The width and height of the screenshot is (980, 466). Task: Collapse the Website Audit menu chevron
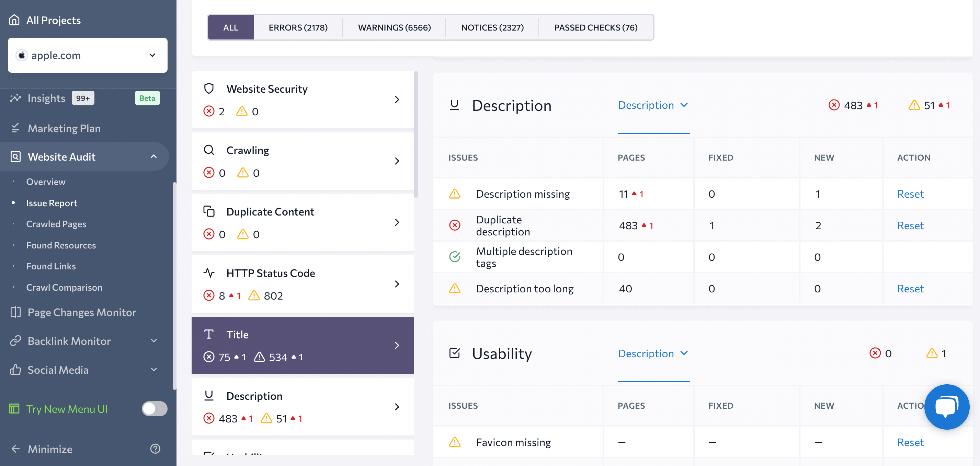pyautogui.click(x=154, y=156)
